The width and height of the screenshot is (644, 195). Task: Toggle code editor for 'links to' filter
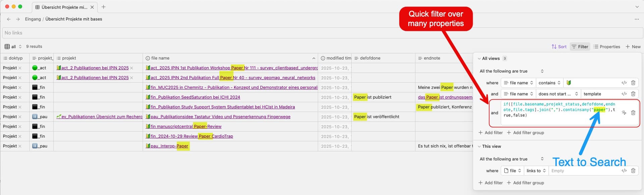pyautogui.click(x=624, y=171)
